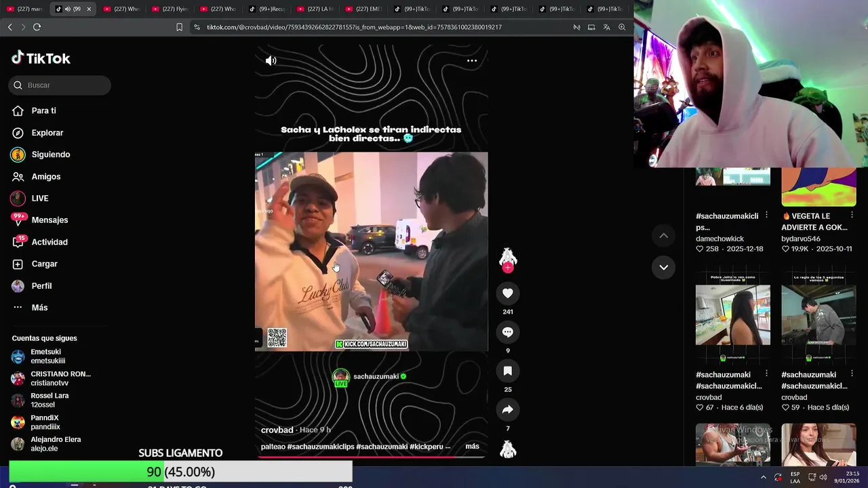Image resolution: width=868 pixels, height=488 pixels.
Task: Open the Amigos section
Action: [45, 176]
